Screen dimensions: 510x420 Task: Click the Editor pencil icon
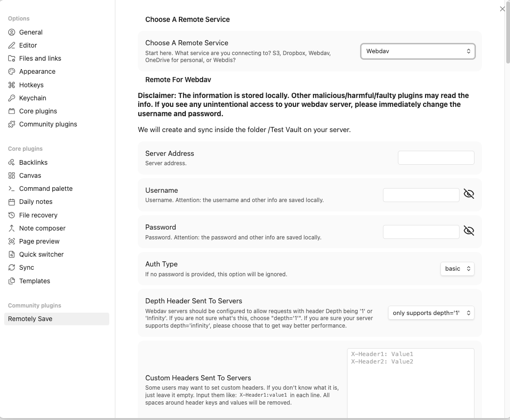pyautogui.click(x=12, y=45)
